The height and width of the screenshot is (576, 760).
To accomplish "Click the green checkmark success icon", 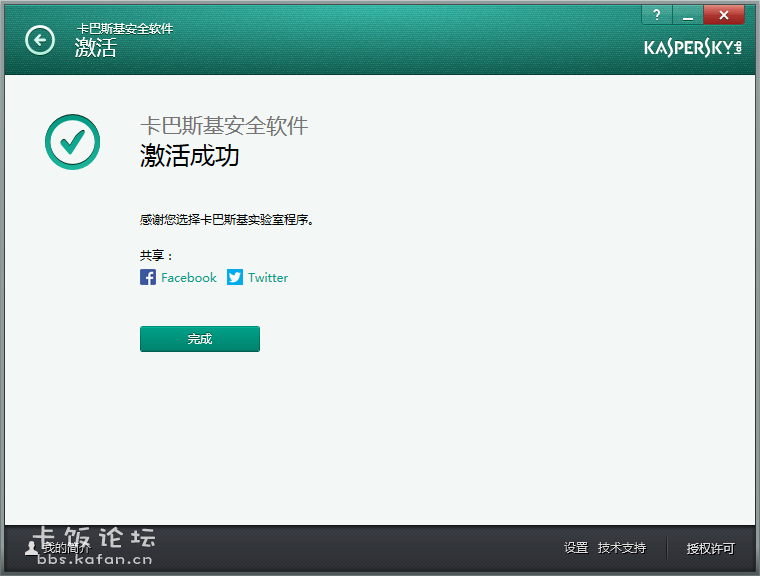I will coord(73,142).
